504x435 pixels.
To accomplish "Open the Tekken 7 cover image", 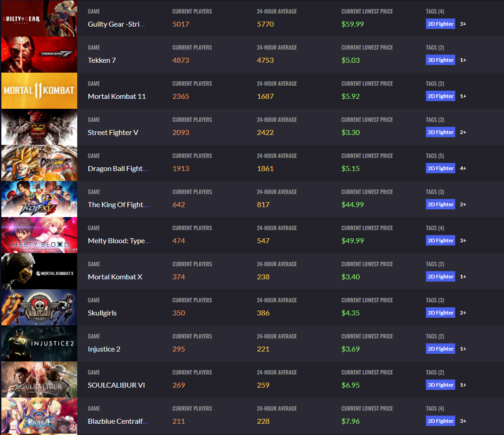I will tap(39, 55).
